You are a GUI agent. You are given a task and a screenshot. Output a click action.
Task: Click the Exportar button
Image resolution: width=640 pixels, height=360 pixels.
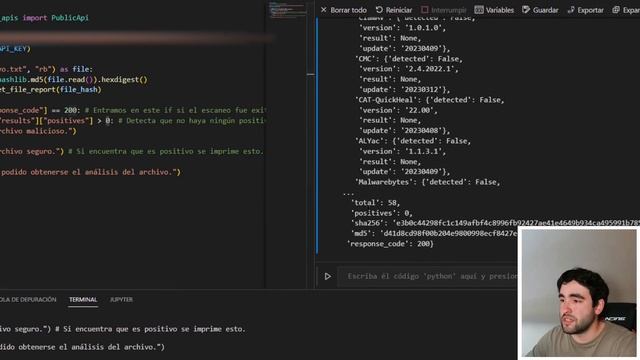coord(585,10)
